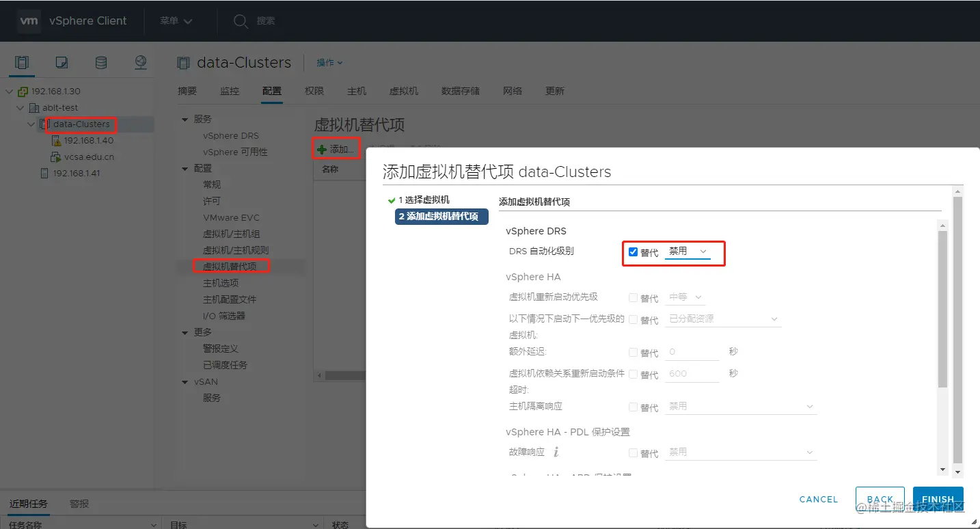Image resolution: width=980 pixels, height=529 pixels.
Task: Toggle the 以下情况下启动下一优先级的虚拟机 替代 checkbox
Action: point(633,320)
